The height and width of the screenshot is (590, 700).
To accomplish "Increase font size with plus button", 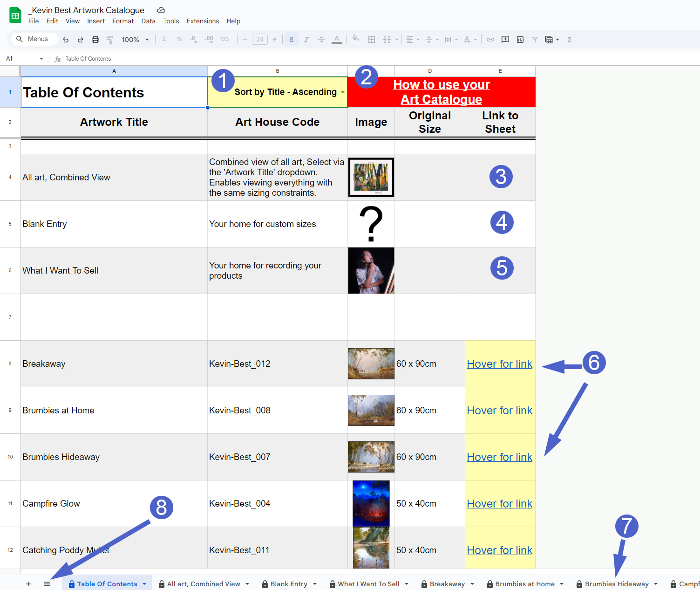I will pos(275,40).
